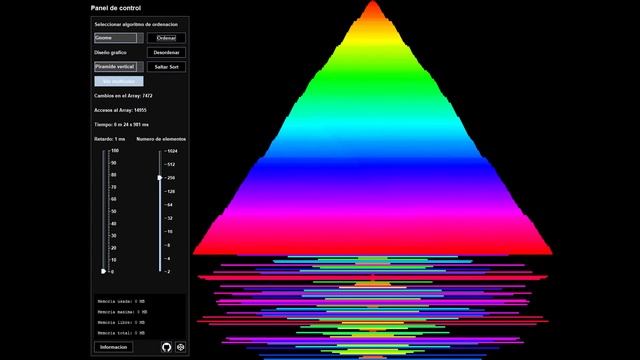Click 'Cambios en el Array' counter text

[123, 96]
